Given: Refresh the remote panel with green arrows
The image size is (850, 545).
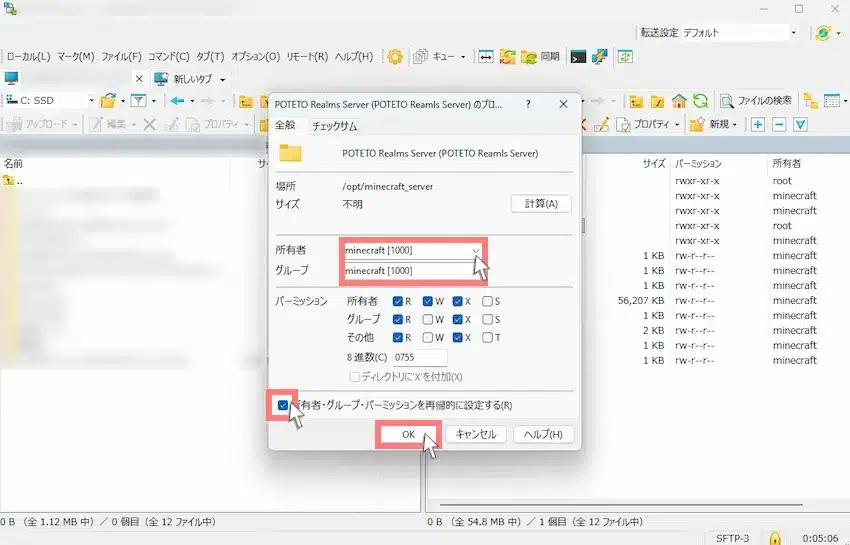Looking at the screenshot, I should coord(701,101).
